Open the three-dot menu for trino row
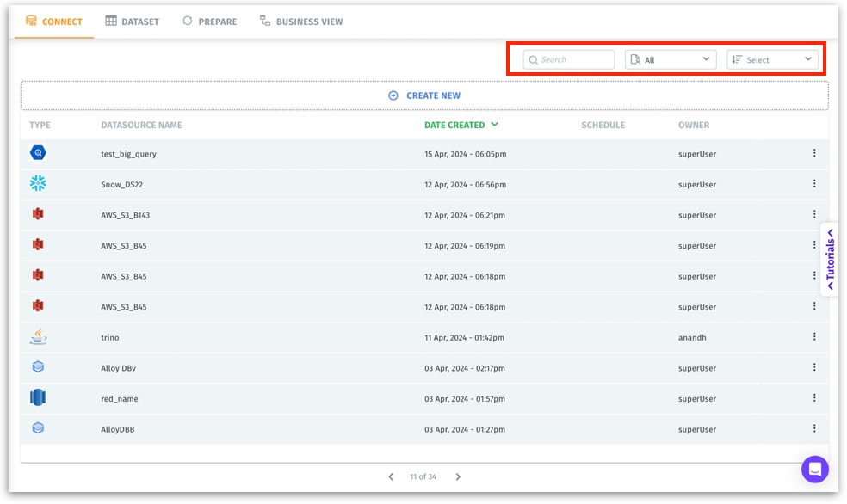 [x=814, y=337]
